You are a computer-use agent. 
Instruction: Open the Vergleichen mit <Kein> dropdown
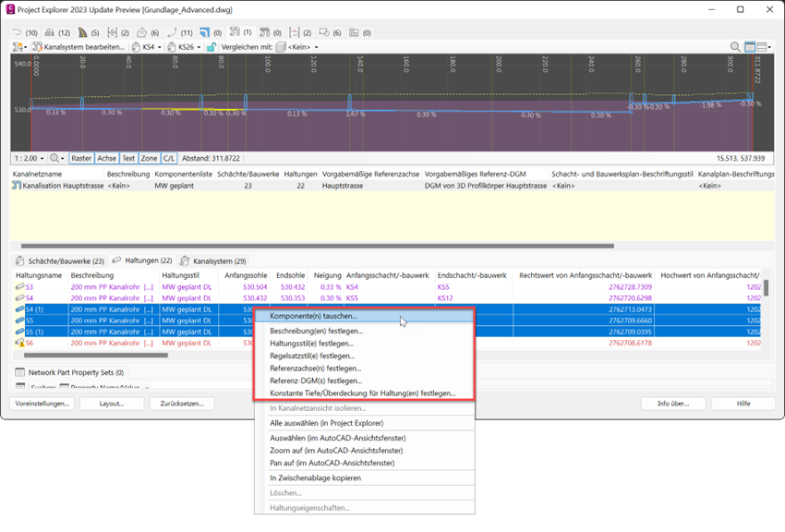coord(297,47)
